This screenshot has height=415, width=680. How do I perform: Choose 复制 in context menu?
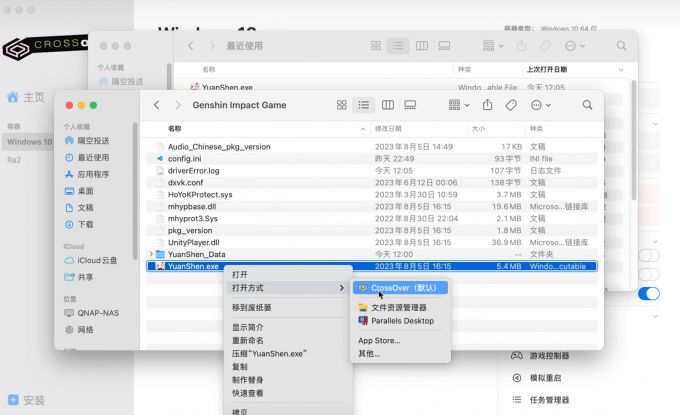point(288,367)
